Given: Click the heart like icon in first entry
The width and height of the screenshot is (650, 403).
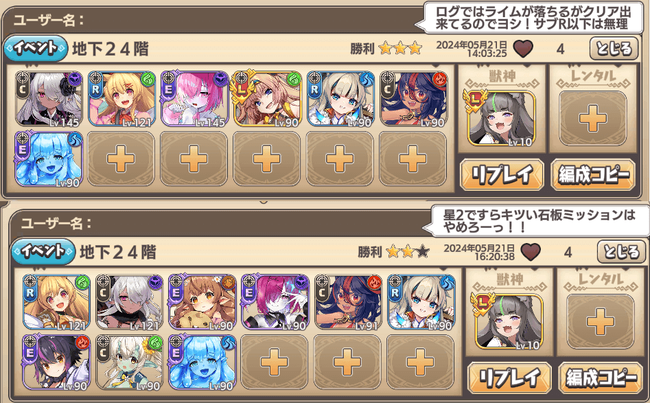Looking at the screenshot, I should tap(523, 49).
